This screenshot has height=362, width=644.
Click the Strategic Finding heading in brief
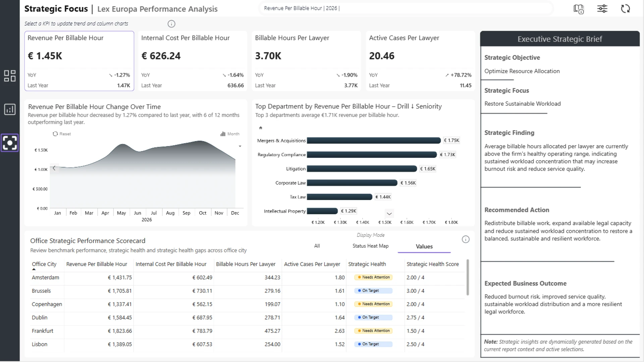coord(509,133)
